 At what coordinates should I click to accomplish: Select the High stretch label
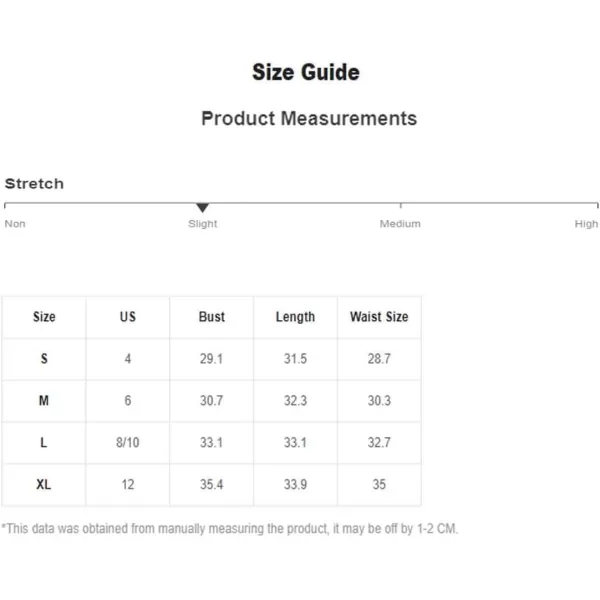pos(586,224)
